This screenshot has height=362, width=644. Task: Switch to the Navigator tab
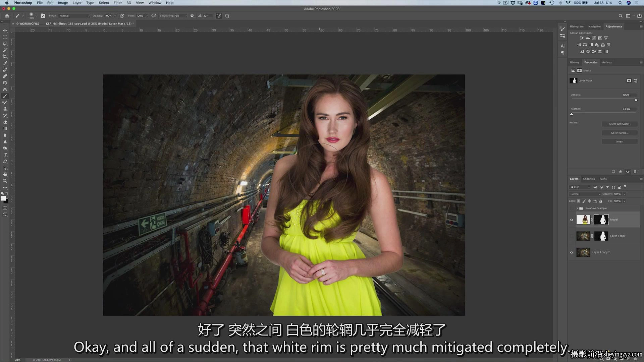tap(594, 26)
